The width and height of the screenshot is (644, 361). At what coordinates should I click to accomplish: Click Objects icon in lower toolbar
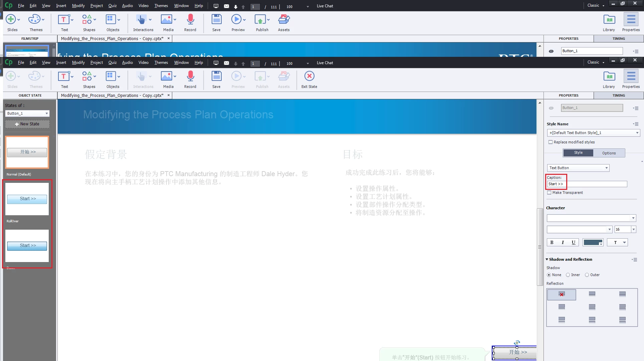pos(111,77)
